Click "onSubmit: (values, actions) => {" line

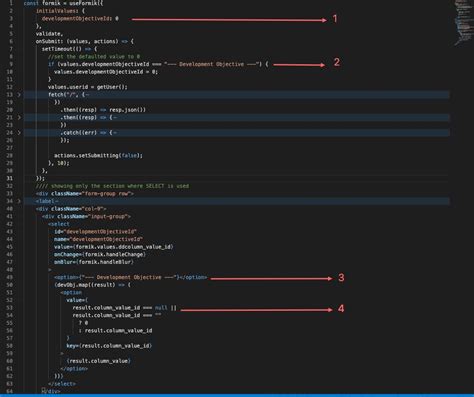click(x=85, y=41)
